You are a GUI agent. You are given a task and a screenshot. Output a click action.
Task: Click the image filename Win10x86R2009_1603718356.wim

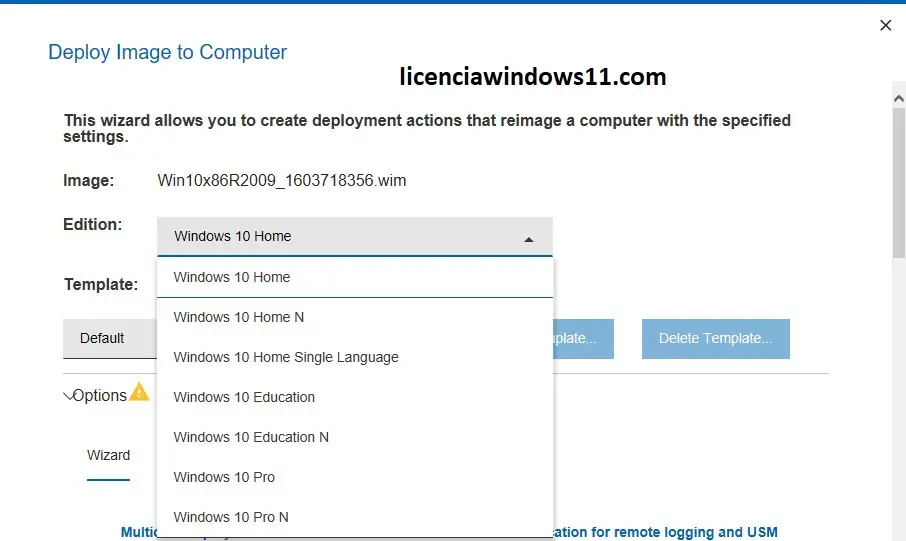(x=282, y=180)
